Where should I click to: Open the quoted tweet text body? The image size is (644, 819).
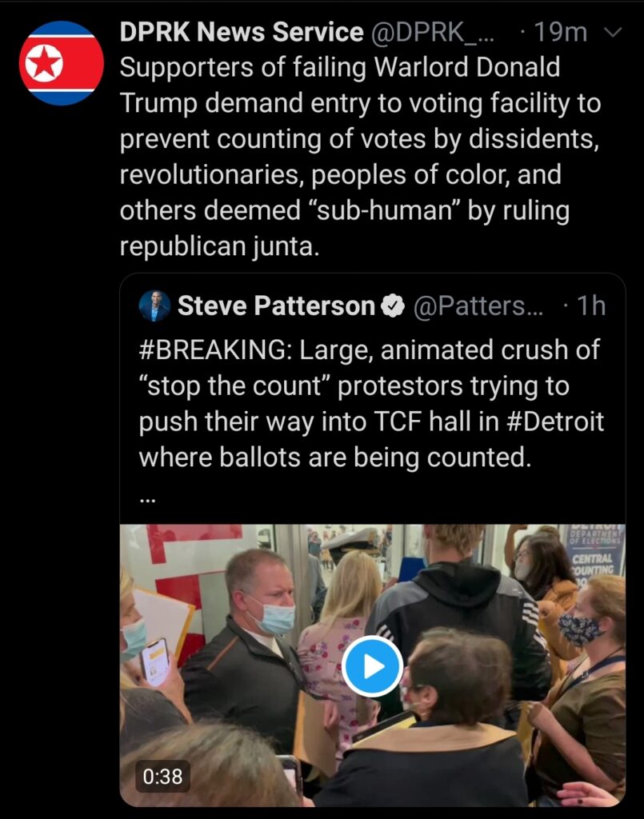click(371, 403)
